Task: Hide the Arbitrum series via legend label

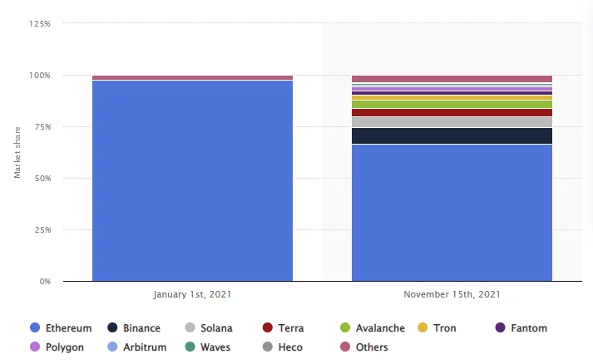Action: coord(145,347)
